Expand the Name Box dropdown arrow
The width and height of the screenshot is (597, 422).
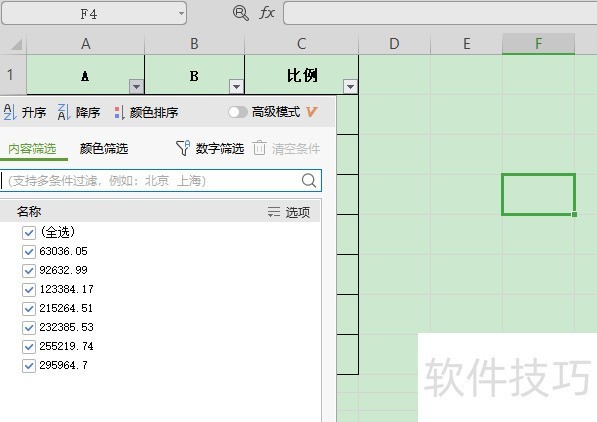click(x=181, y=14)
